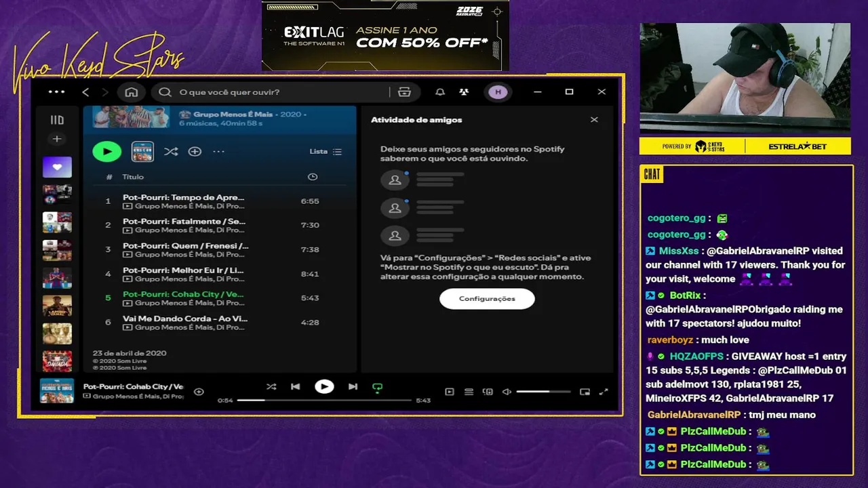Click the 'Configurações' button

pos(487,299)
